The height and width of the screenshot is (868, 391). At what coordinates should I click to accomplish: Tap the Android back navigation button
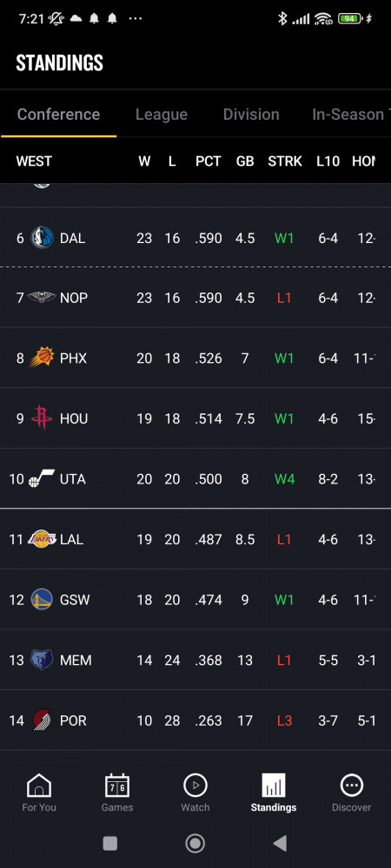point(281,843)
